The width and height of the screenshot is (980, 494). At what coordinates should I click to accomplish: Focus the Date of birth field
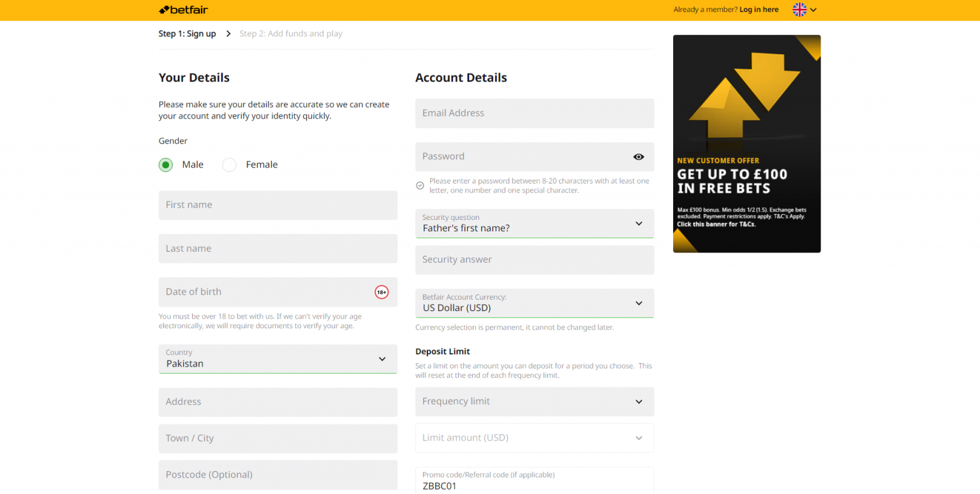[278, 292]
